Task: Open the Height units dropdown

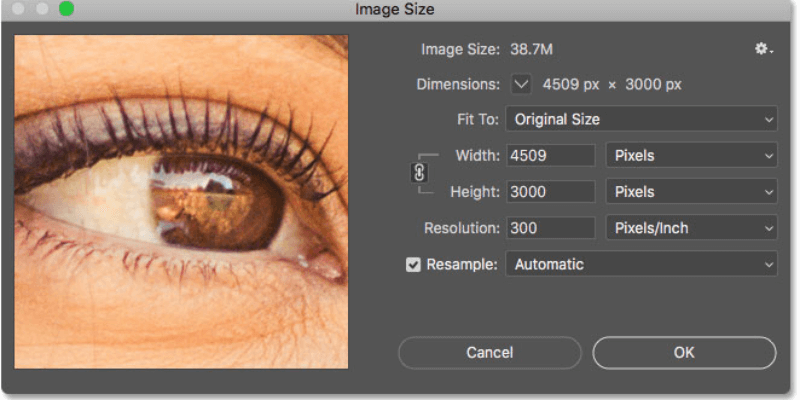Action: (x=691, y=191)
